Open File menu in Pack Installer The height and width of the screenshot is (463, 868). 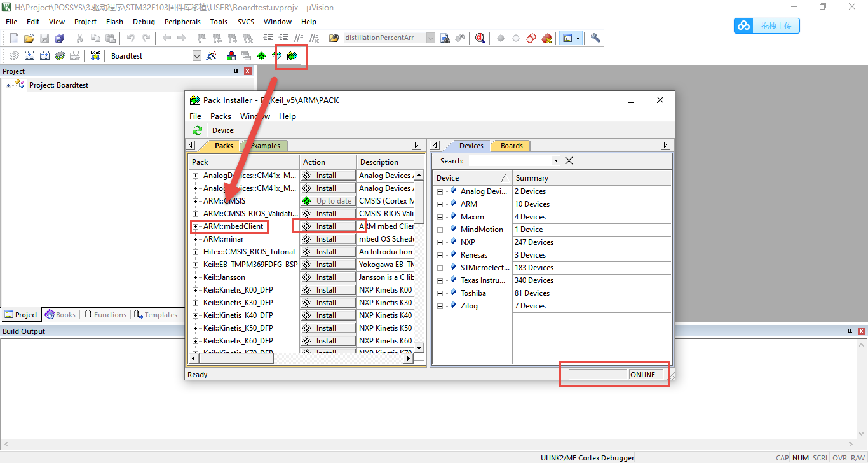[195, 116]
